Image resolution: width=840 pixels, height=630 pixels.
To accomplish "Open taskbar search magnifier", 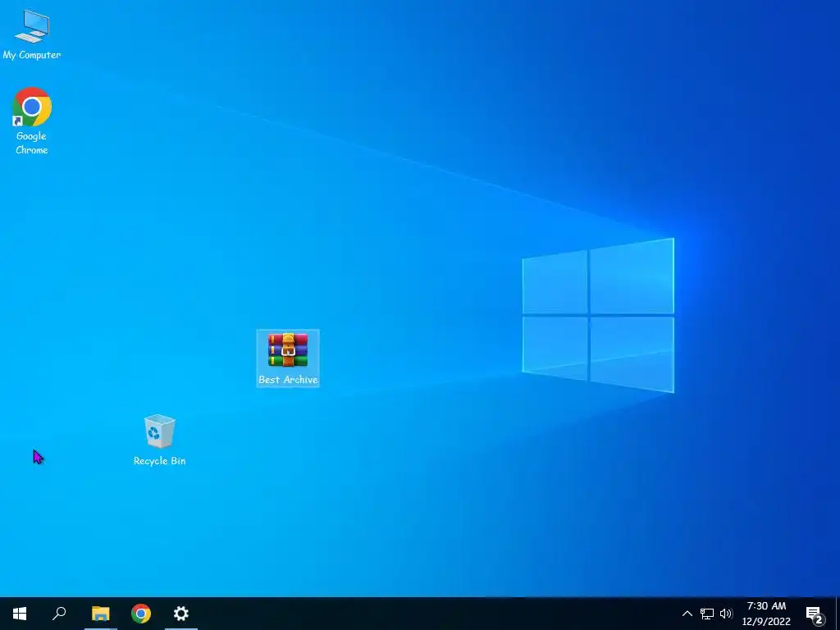I will point(59,614).
